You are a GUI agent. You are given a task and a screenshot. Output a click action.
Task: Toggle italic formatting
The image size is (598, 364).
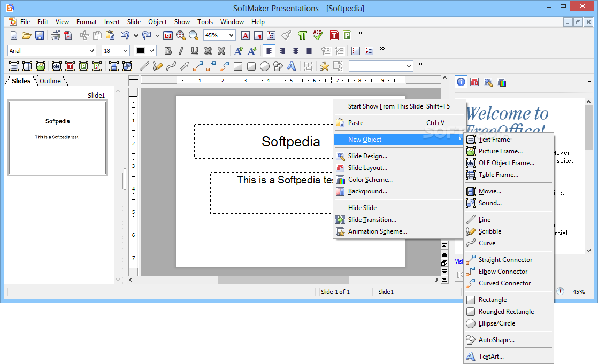point(181,51)
